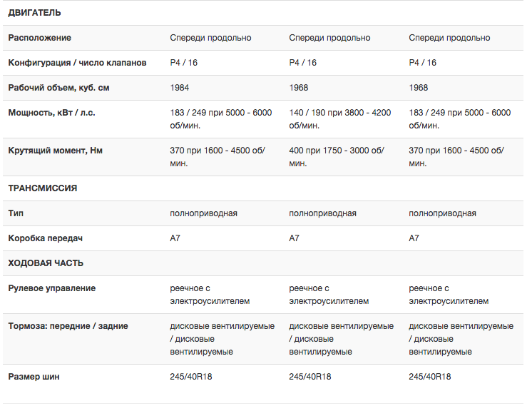Click the 400 при 1750 - 3000 torque cell
The image size is (532, 406).
(x=337, y=157)
